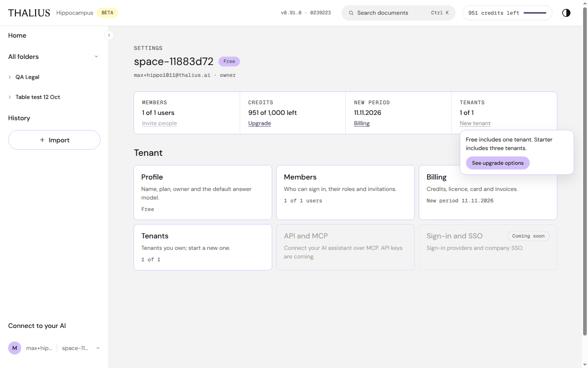Click the version text v0.91.0
Viewport: 588px width, 368px height.
click(291, 13)
